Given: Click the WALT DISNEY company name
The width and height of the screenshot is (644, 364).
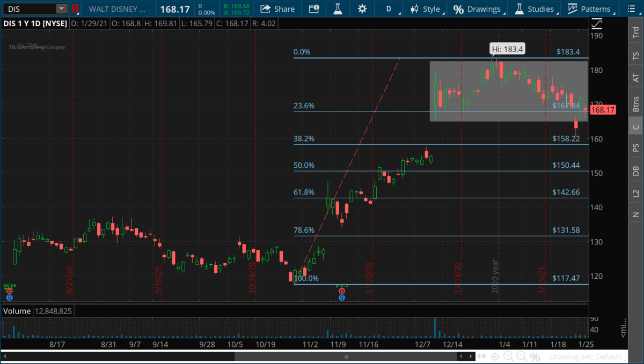Looking at the screenshot, I should point(117,9).
